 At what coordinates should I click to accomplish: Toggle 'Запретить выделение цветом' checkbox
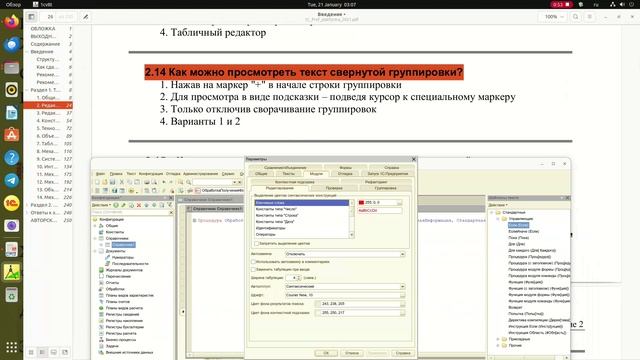[x=257, y=244]
